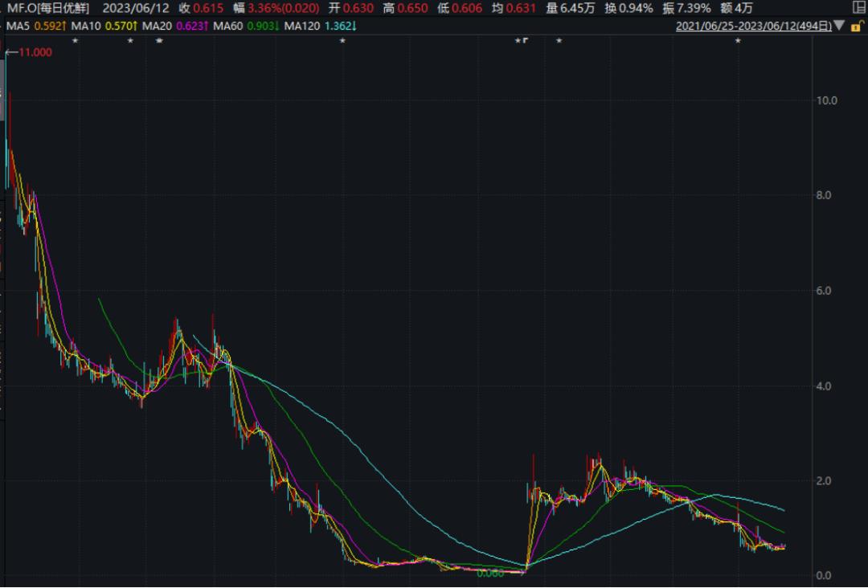Screen dimensions: 868x588
Task: Toggle the yellow lock icon
Action: pos(858,27)
